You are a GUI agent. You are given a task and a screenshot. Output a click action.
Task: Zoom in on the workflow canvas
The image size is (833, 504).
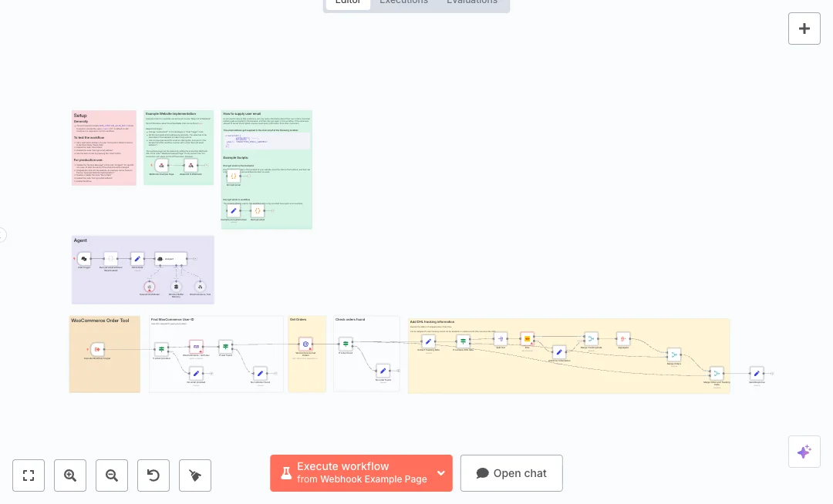click(x=70, y=475)
